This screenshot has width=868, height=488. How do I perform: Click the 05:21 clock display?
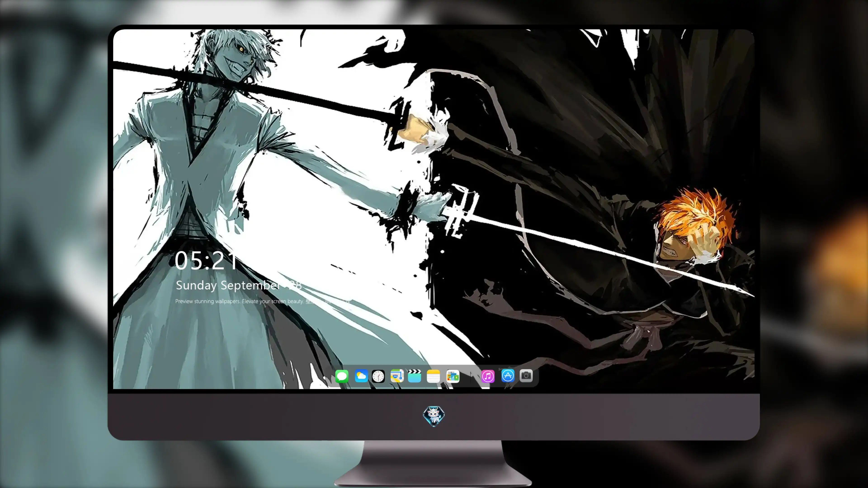[206, 261]
